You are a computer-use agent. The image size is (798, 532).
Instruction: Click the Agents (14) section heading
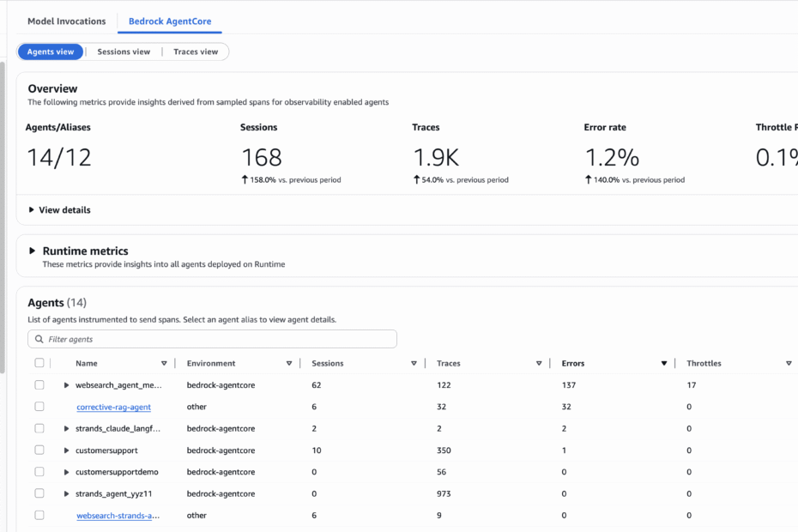pos(57,303)
